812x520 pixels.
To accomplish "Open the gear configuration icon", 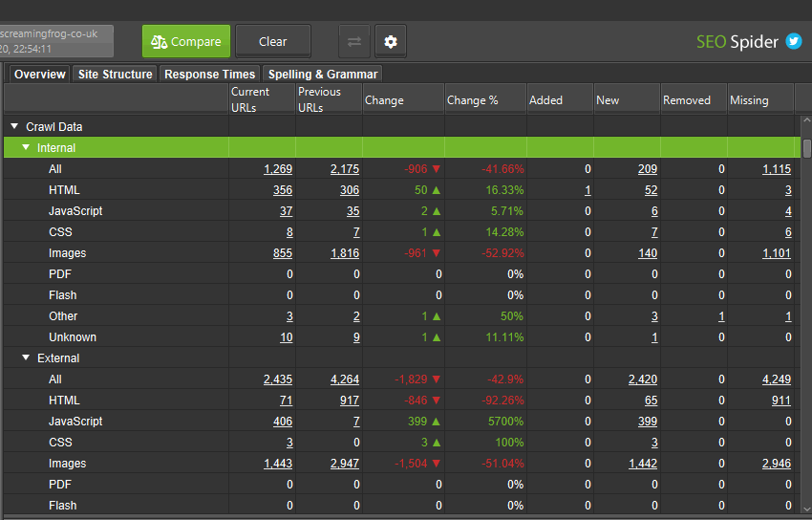I will [x=391, y=42].
